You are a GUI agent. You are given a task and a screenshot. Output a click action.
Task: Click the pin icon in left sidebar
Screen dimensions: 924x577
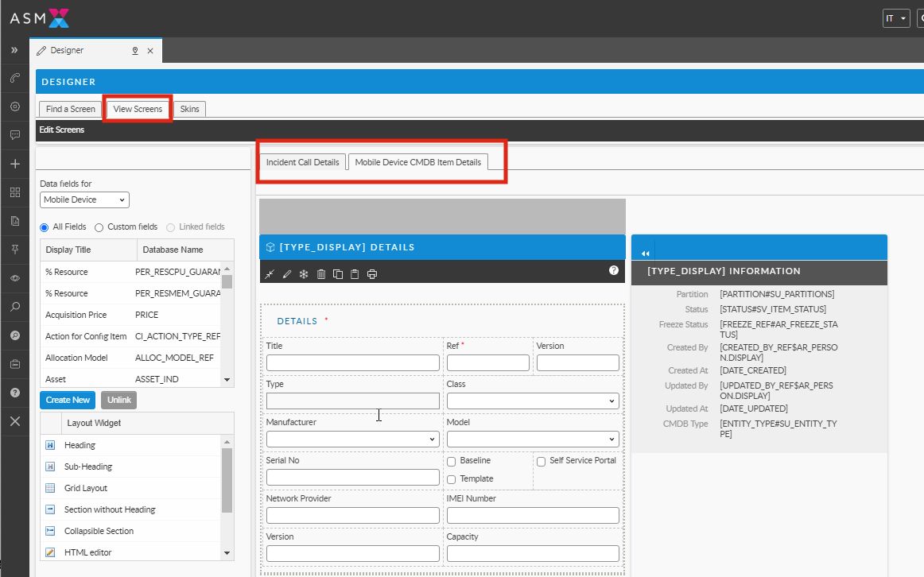pyautogui.click(x=14, y=250)
